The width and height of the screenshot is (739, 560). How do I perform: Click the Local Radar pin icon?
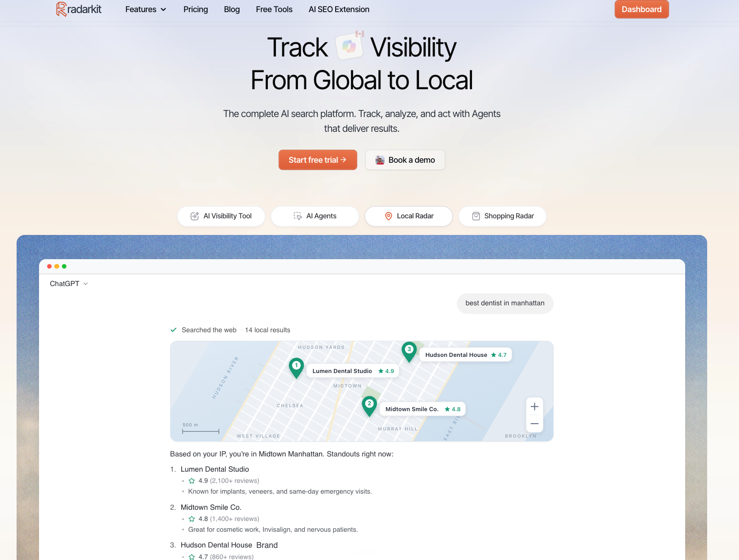pos(389,216)
